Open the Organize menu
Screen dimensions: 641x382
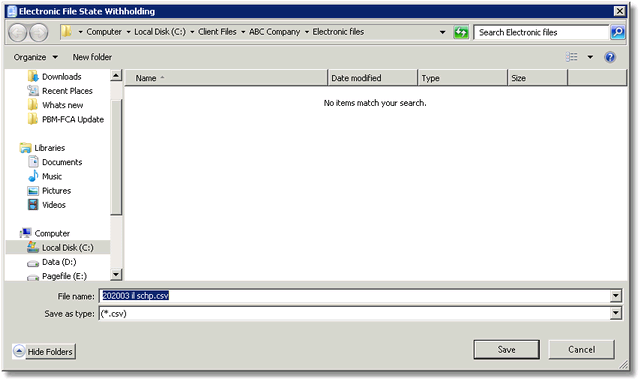[x=35, y=57]
